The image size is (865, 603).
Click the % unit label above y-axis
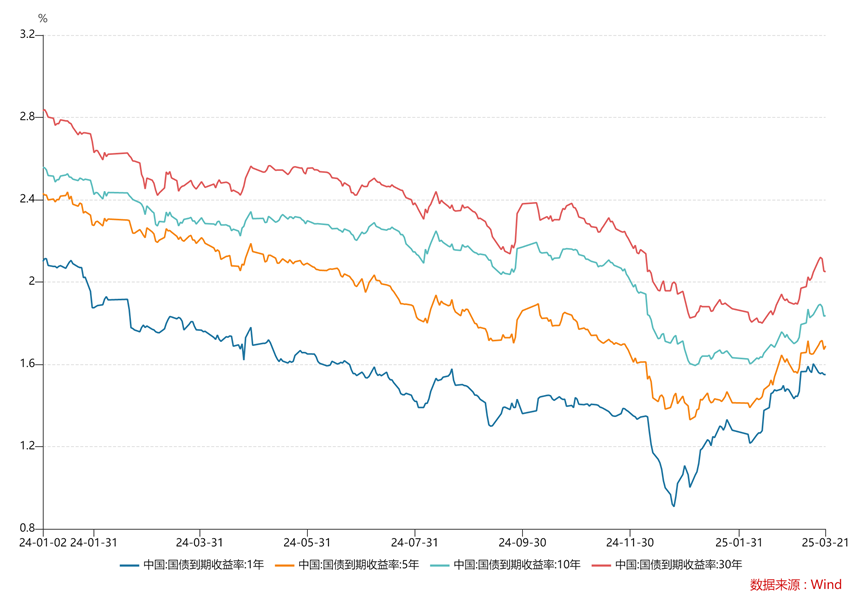coord(42,19)
